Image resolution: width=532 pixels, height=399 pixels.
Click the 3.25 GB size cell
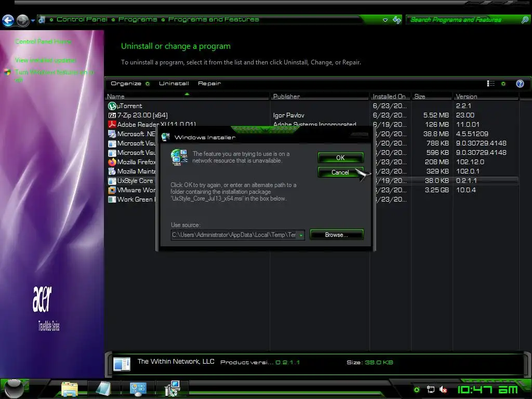click(436, 190)
